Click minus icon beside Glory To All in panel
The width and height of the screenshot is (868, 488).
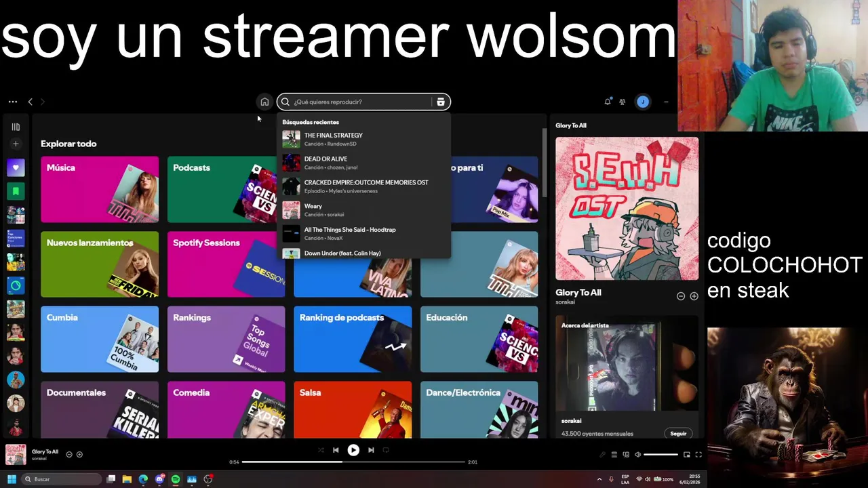681,296
